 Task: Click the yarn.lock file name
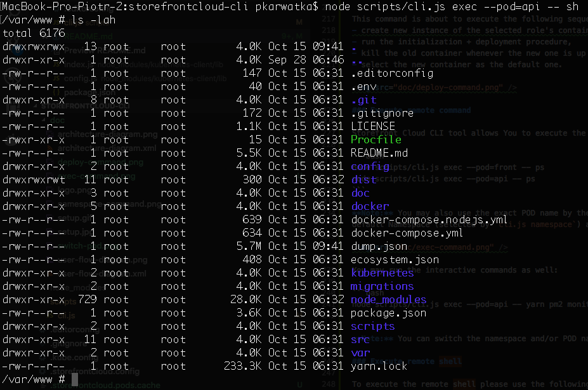(379, 366)
